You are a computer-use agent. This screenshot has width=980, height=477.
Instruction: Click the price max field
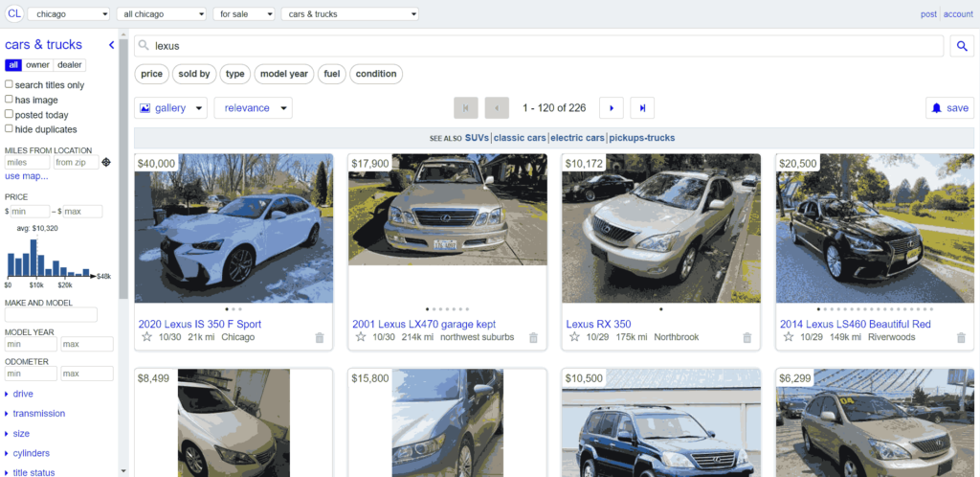(x=82, y=212)
